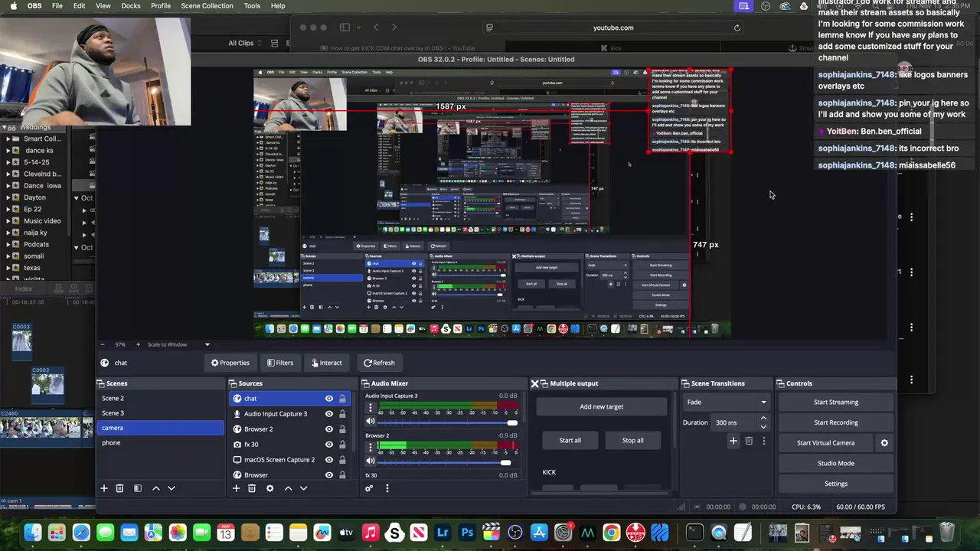This screenshot has width=980, height=551.
Task: Open the File menu
Action: coord(57,6)
